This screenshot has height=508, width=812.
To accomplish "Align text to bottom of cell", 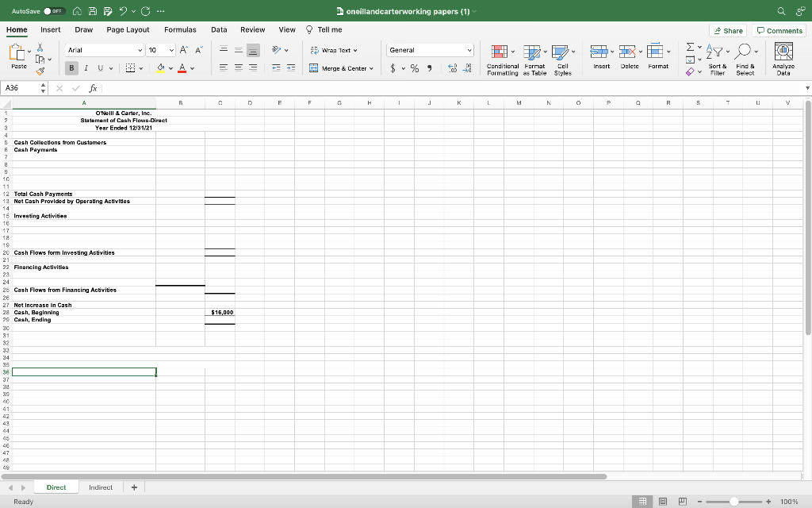I will tap(253, 50).
